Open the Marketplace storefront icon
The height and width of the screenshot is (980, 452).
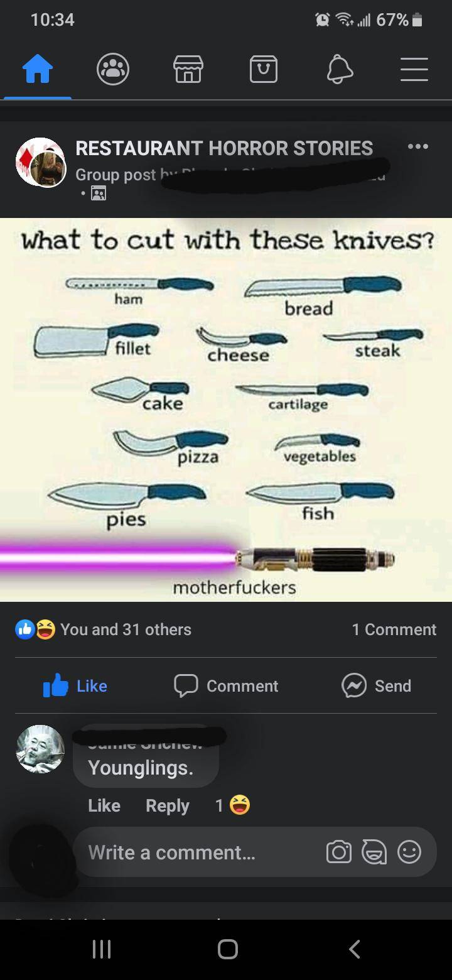188,68
